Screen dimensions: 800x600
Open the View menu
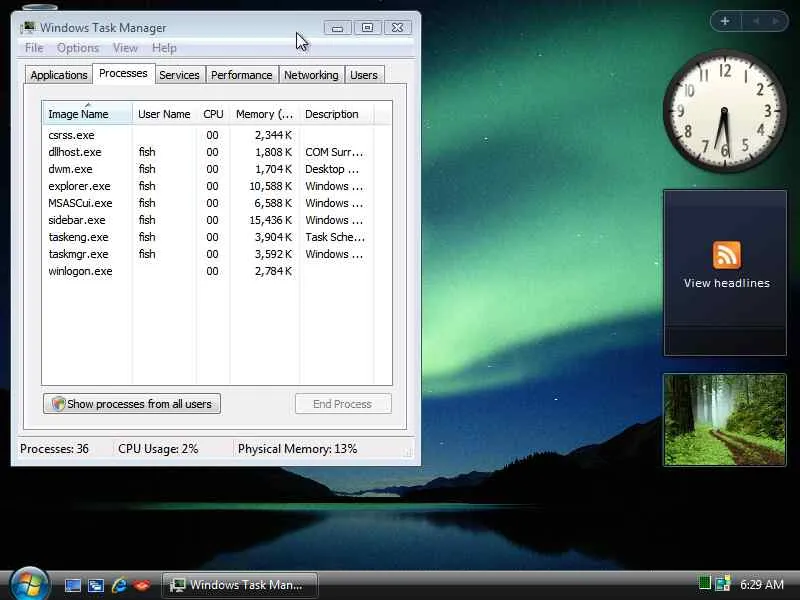[125, 48]
